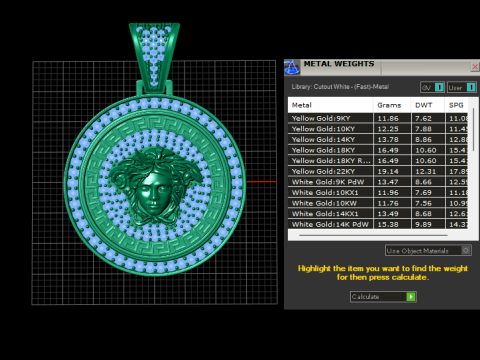The height and width of the screenshot is (360, 480).
Task: Select the Yellow Gold:14KY row
Action: (x=378, y=140)
